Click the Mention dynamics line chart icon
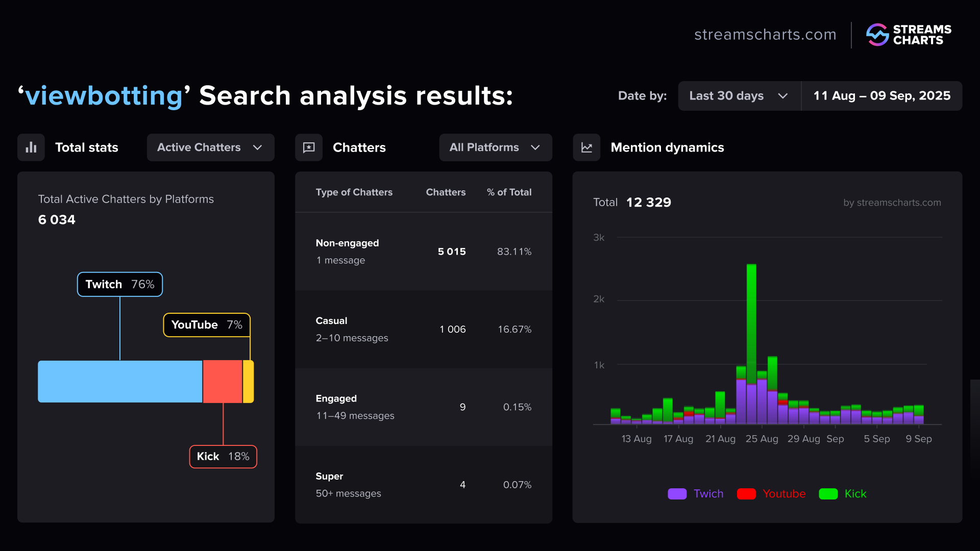 [586, 147]
